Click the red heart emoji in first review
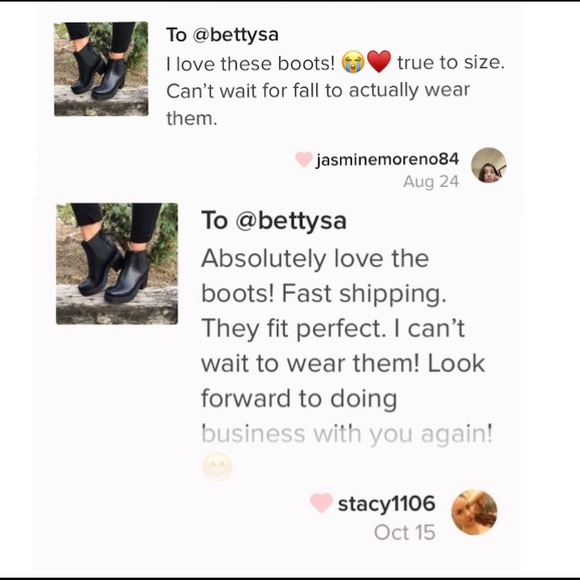 click(379, 61)
